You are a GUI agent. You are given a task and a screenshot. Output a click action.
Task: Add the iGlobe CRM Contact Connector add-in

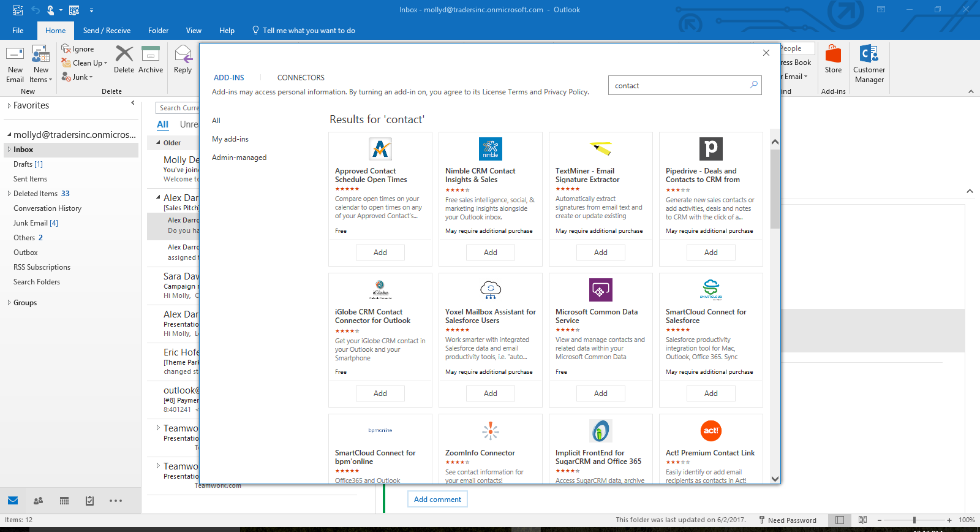pyautogui.click(x=380, y=393)
